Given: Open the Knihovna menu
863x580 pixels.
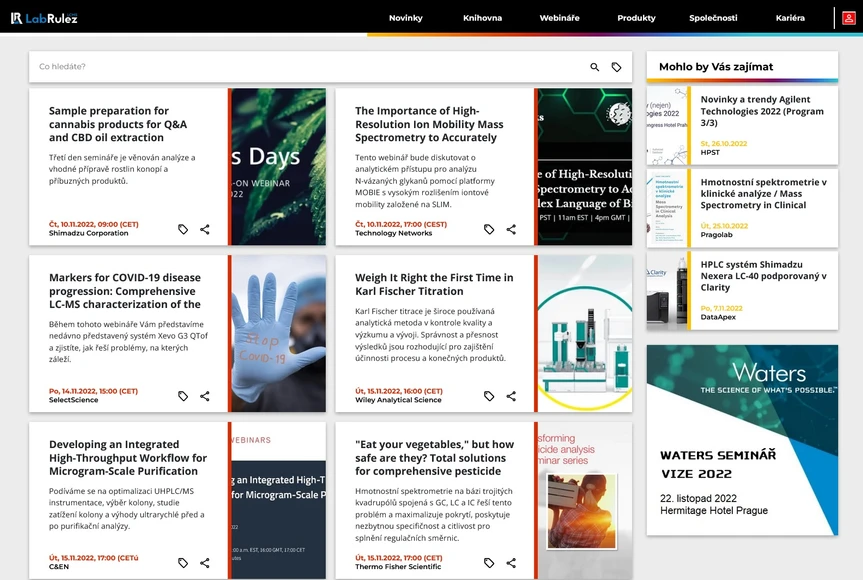Looking at the screenshot, I should [482, 18].
